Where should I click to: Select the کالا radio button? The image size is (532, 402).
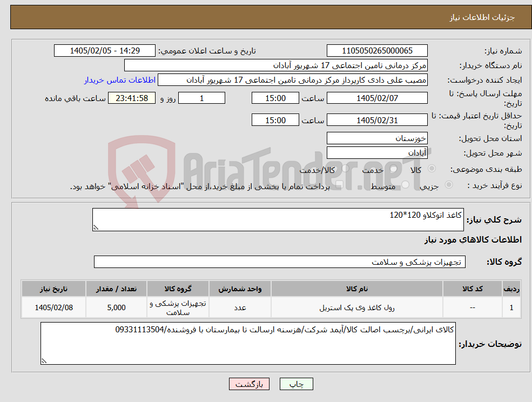click(x=432, y=169)
